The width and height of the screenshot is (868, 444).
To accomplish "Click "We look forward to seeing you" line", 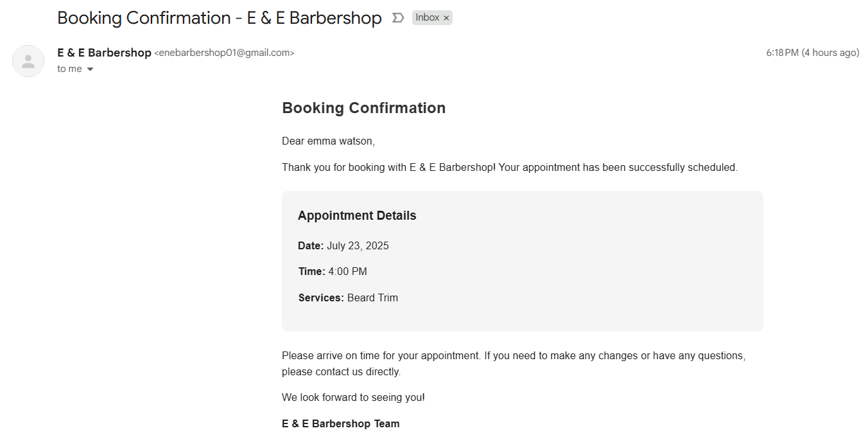I will 353,398.
